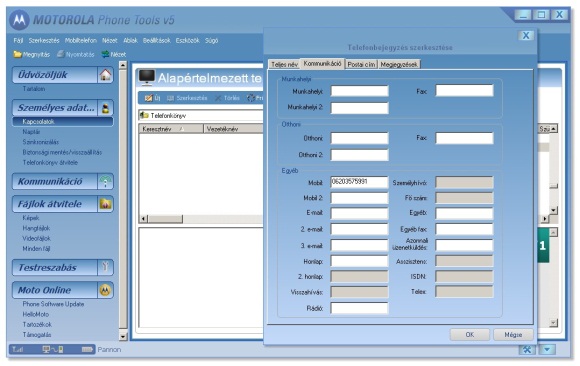
Task: Open Képek under Fájlok átvitele
Action: coord(31,218)
